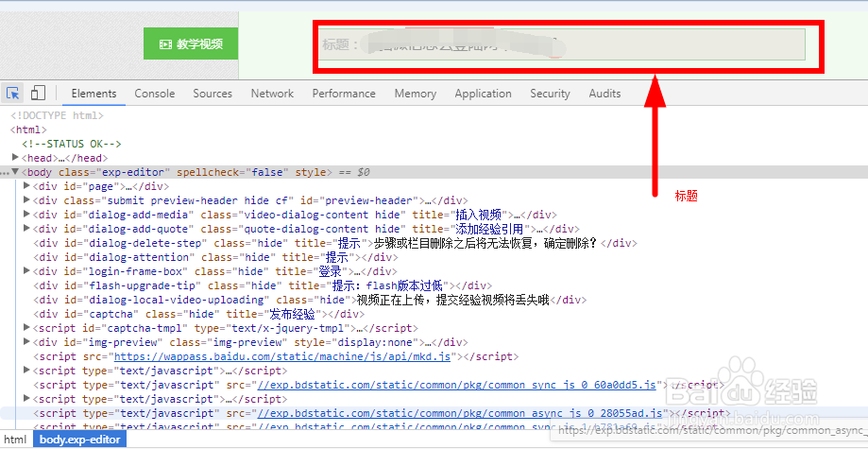Select the STATUS OK comment line

click(72, 144)
